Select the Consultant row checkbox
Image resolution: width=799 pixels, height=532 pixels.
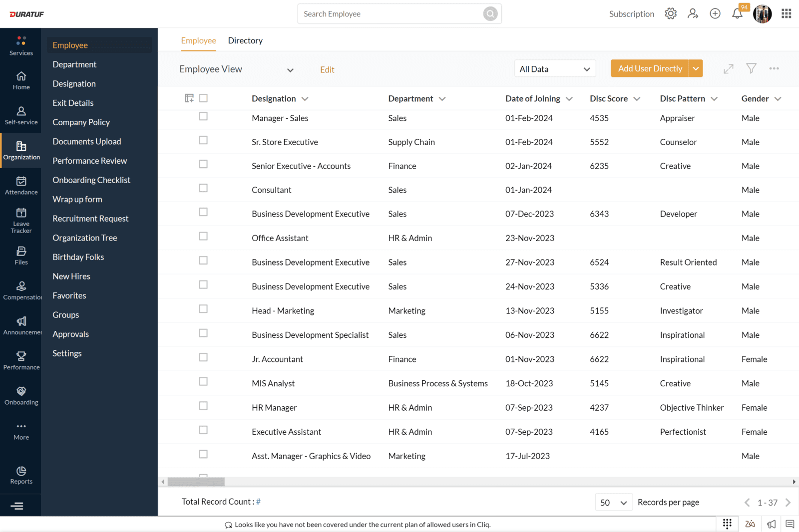pos(203,188)
